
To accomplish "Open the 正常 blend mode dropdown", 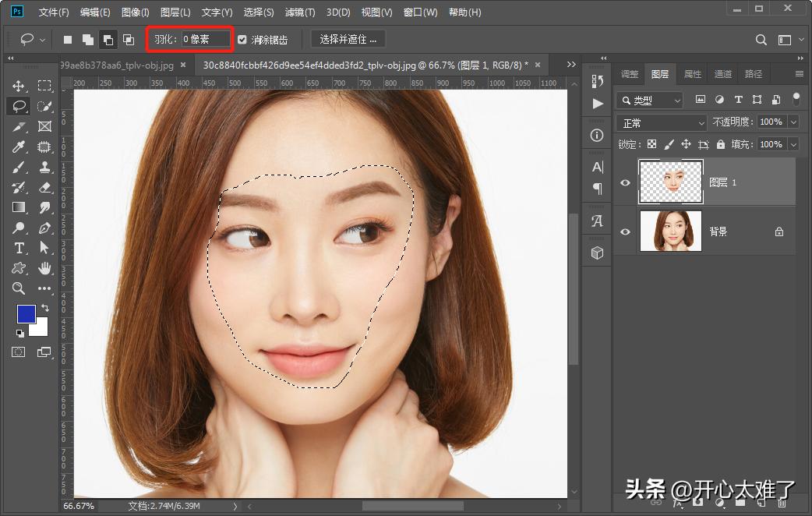I will (661, 122).
